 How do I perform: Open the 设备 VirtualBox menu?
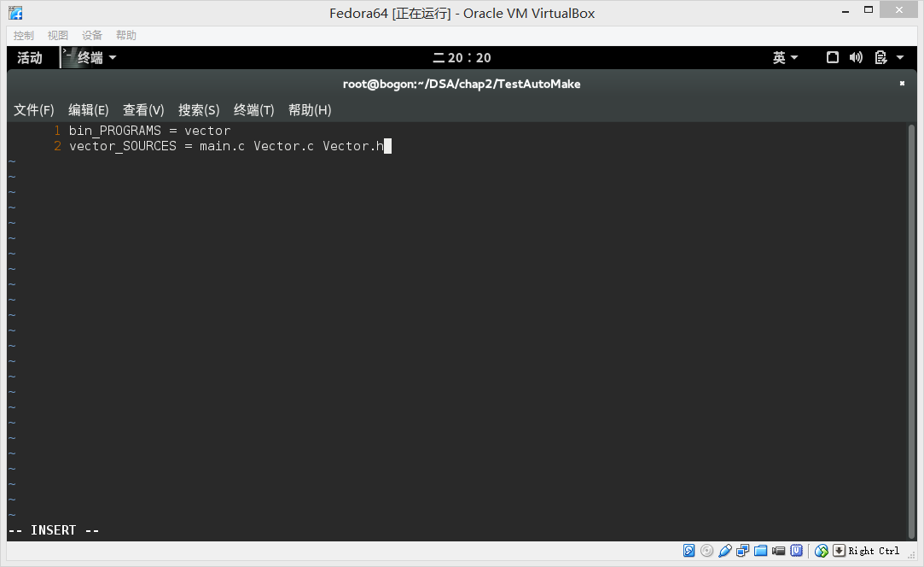click(91, 34)
